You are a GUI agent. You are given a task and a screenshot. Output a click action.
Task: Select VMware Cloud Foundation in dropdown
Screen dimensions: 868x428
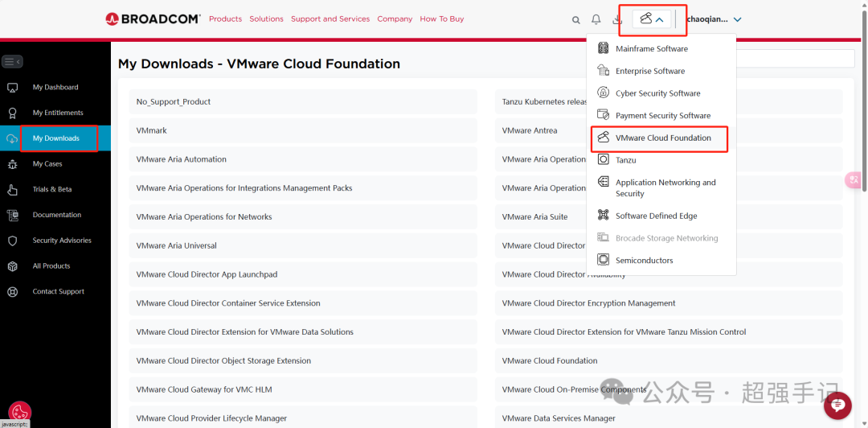(661, 138)
